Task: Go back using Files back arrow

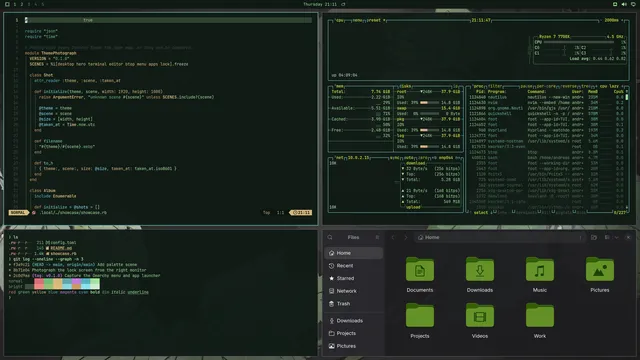Action: [393, 237]
